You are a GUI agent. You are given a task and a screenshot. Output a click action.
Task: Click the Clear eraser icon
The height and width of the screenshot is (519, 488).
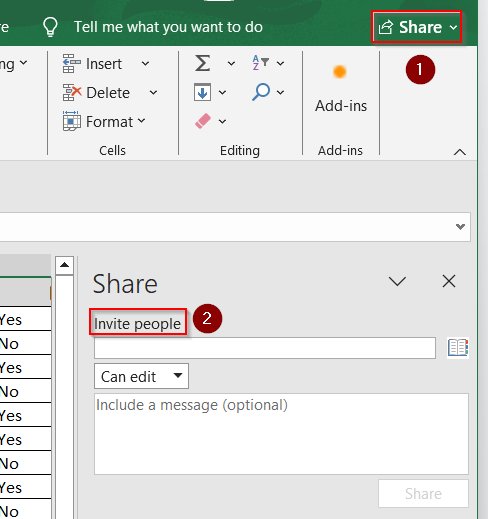[x=203, y=121]
